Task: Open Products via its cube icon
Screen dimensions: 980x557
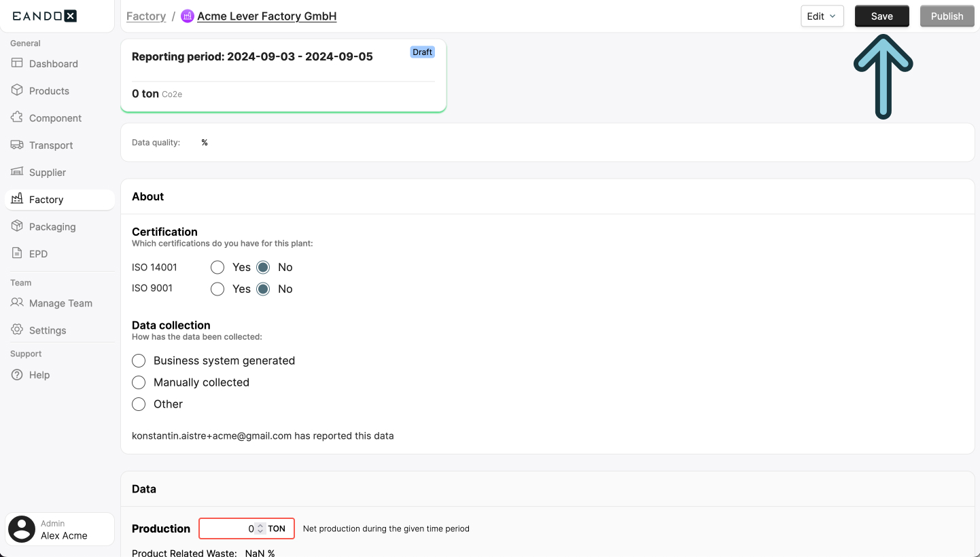Action: 17,90
